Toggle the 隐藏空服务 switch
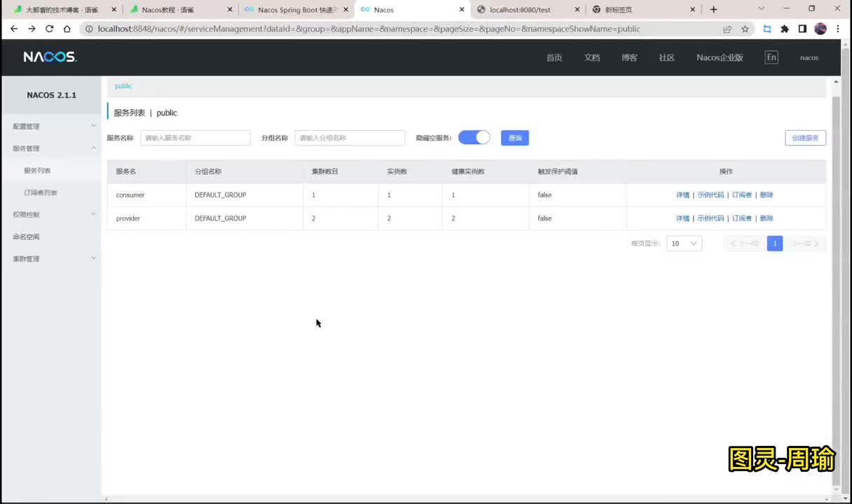The image size is (852, 504). [x=474, y=137]
